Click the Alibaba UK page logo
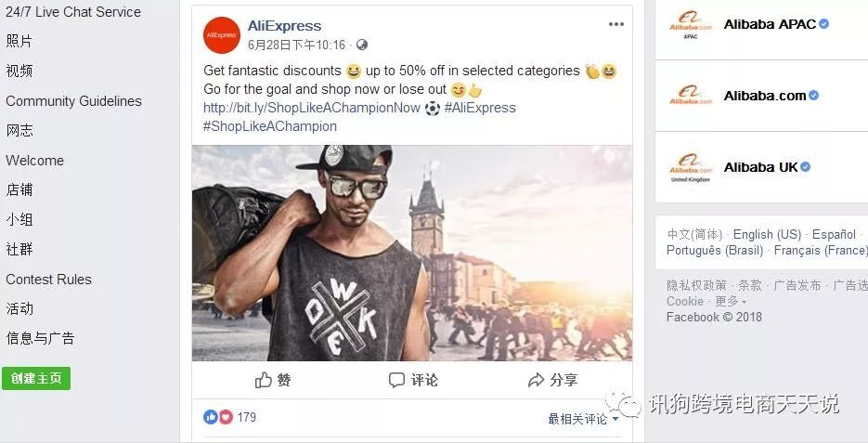Viewport: 868px width, 443px height. coord(691,168)
